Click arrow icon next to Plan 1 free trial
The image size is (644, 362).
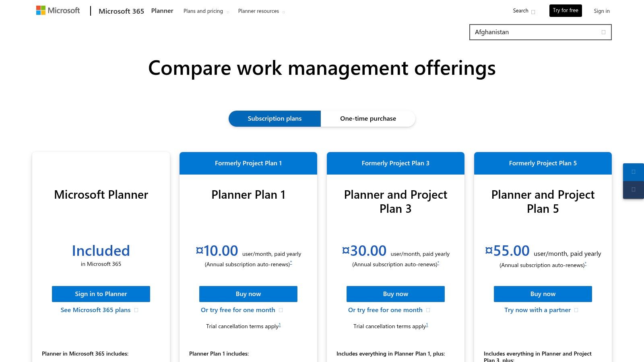click(281, 310)
